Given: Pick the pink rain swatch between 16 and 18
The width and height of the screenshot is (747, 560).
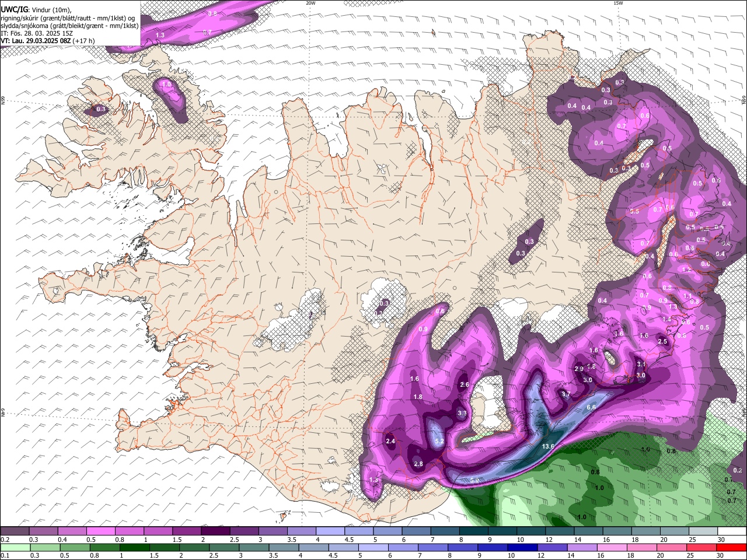Looking at the screenshot, I should (x=612, y=548).
